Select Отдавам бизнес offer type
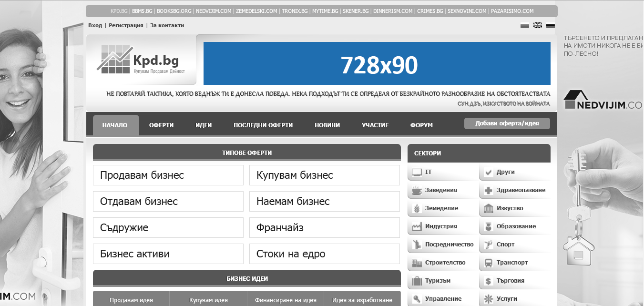The image size is (644, 306). 168,202
